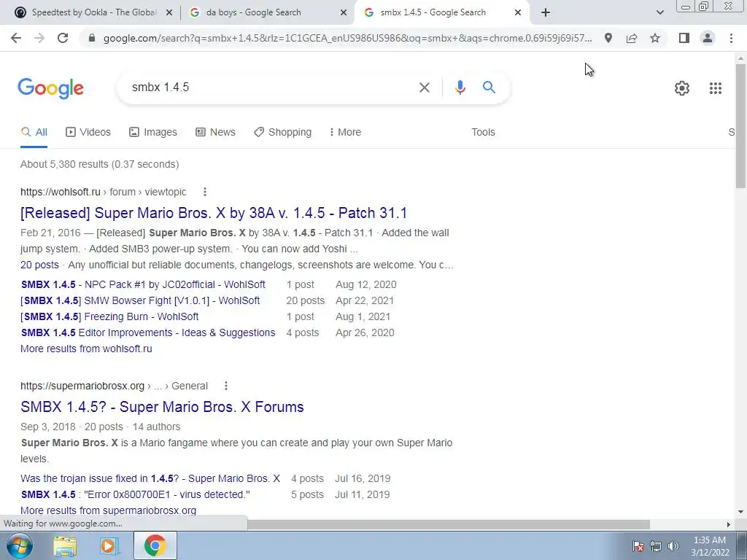The width and height of the screenshot is (747, 560).
Task: Open Google search settings gear
Action: (682, 88)
